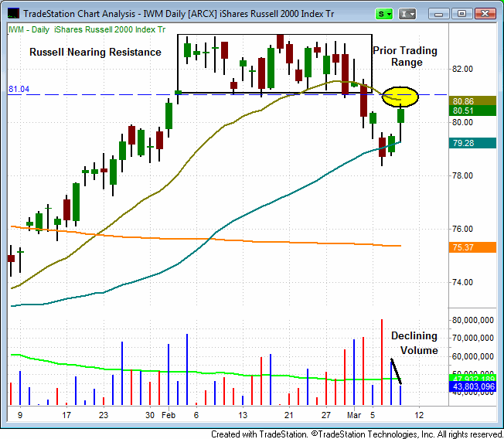Select the IWM - Daily status line text
The width and height of the screenshot is (504, 439).
pos(87,29)
